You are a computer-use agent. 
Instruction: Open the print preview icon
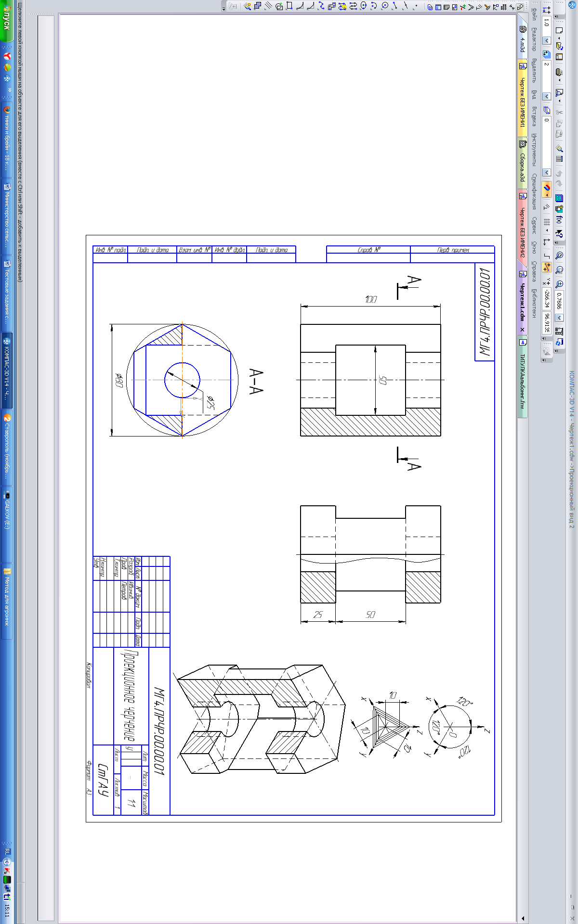559,93
